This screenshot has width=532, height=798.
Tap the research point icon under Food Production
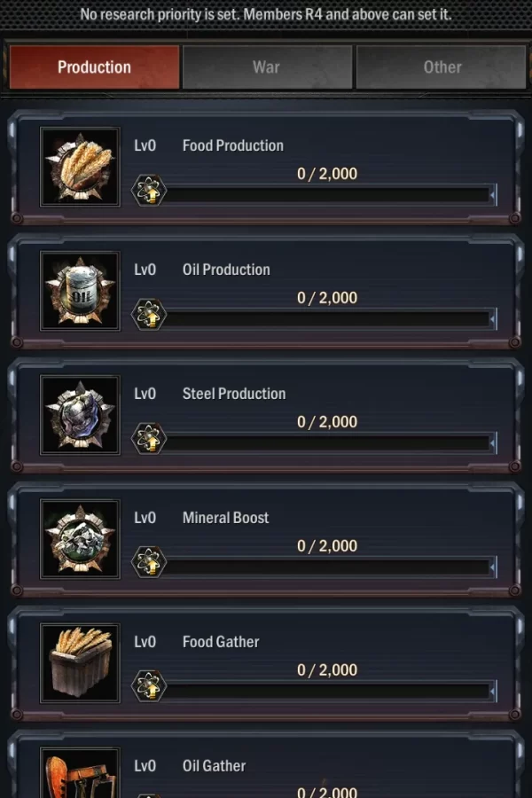pyautogui.click(x=148, y=191)
